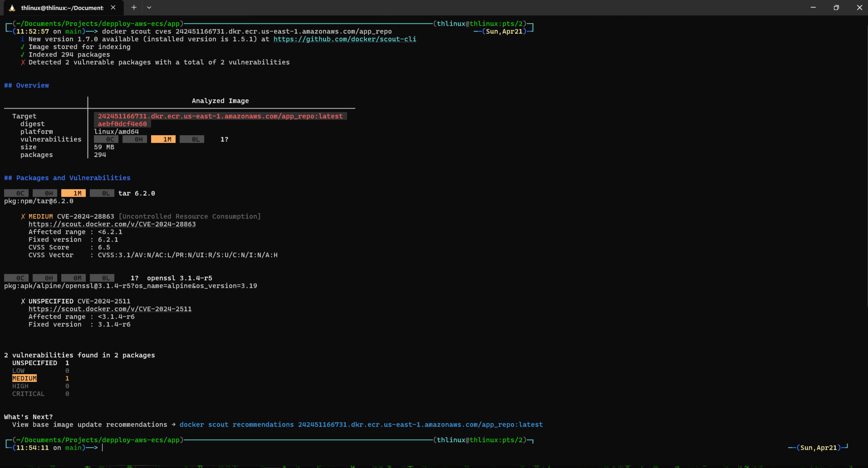Click the '## Overview' heading

point(26,85)
